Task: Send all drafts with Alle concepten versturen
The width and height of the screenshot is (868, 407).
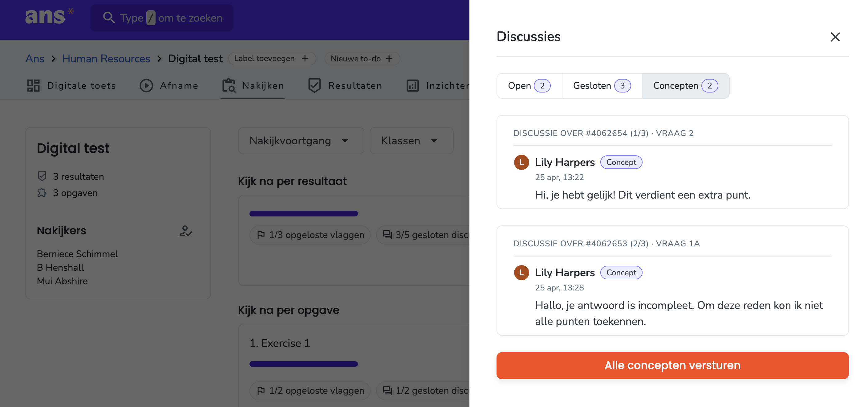Action: tap(672, 365)
